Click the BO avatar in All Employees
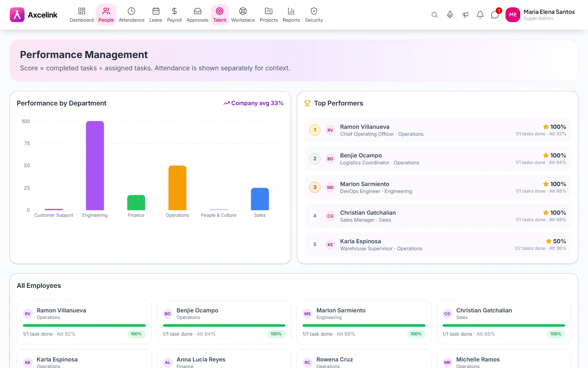 click(168, 314)
